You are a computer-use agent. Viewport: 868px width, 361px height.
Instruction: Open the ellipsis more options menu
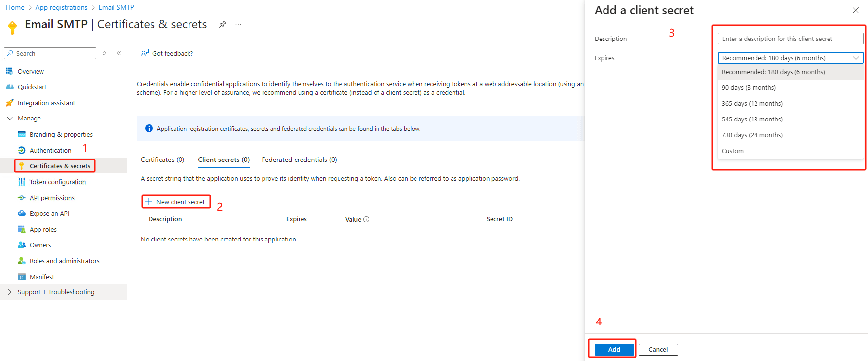coord(238,24)
